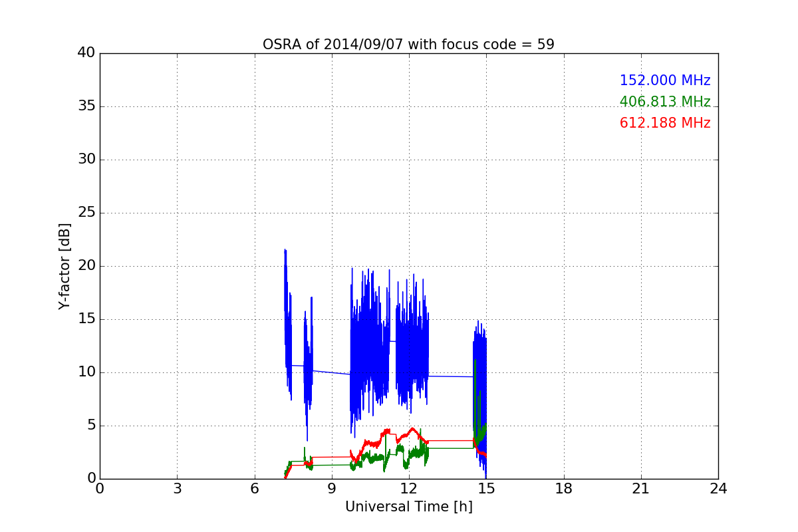798x532 pixels.
Task: Click x-axis tick label 6
Action: [x=254, y=489]
